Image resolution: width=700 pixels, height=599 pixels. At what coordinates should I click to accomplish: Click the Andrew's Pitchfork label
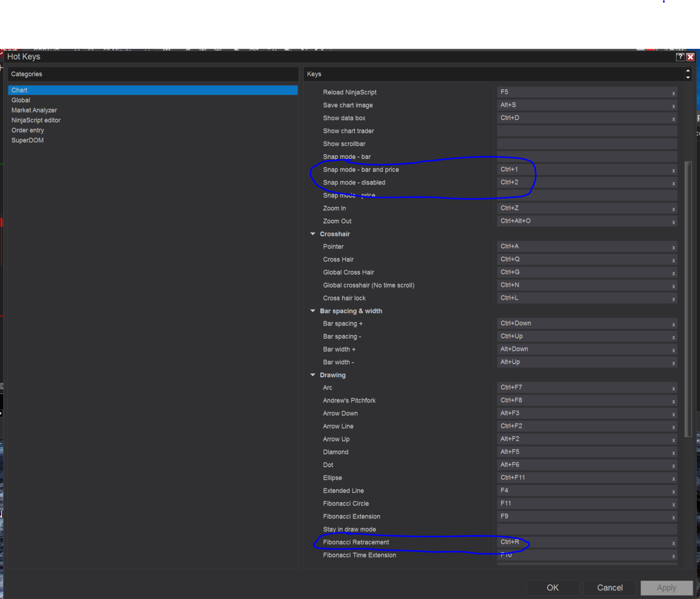349,400
